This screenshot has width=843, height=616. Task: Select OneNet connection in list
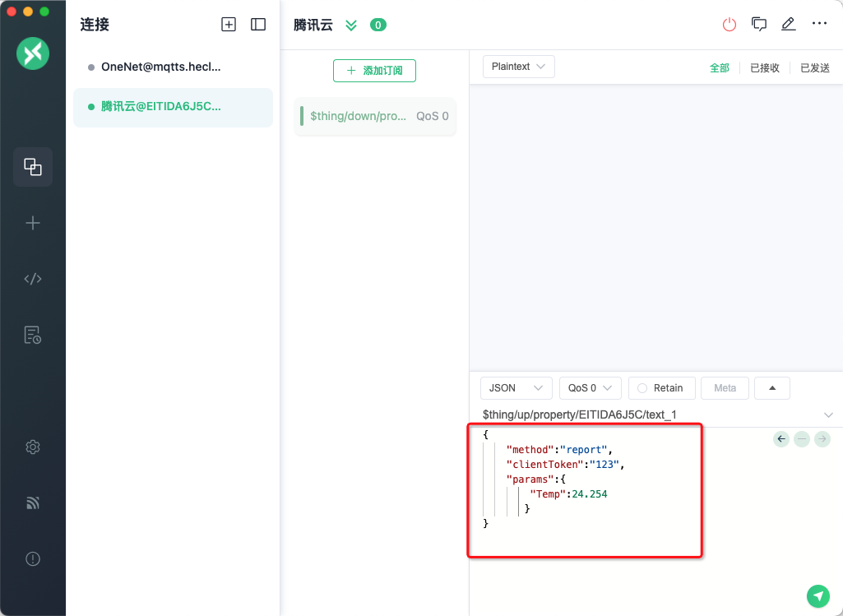tap(160, 67)
